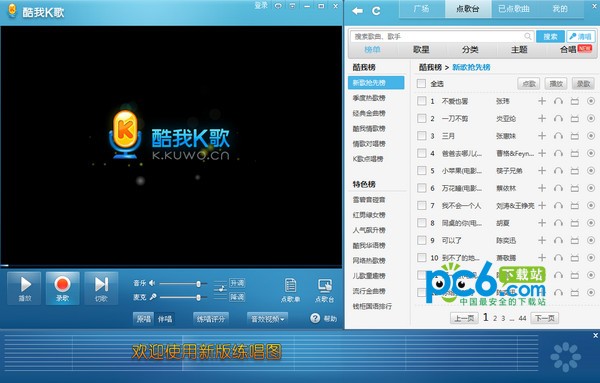Click the record circle icon for song 4

tap(591, 153)
